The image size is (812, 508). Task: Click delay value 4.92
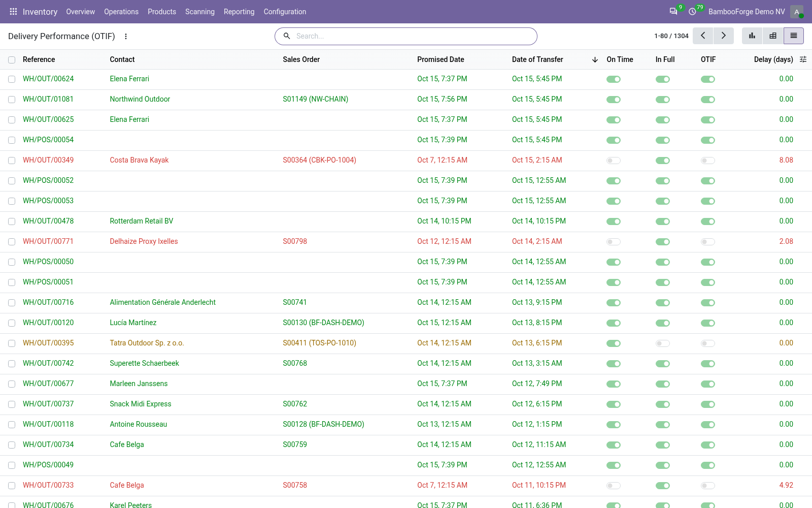(786, 485)
